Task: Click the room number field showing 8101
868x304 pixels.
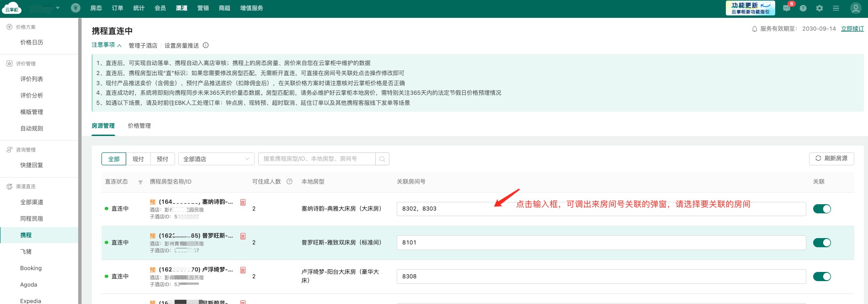Action: point(601,243)
